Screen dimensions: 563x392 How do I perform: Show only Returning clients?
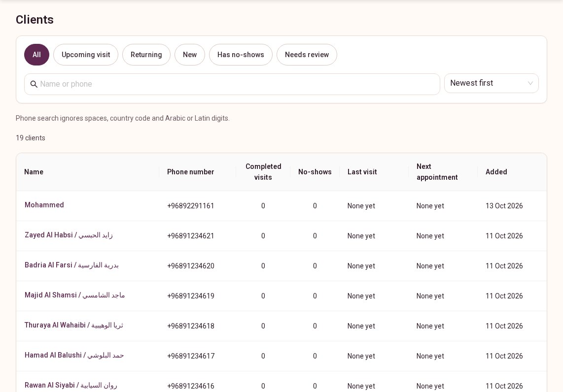click(146, 55)
